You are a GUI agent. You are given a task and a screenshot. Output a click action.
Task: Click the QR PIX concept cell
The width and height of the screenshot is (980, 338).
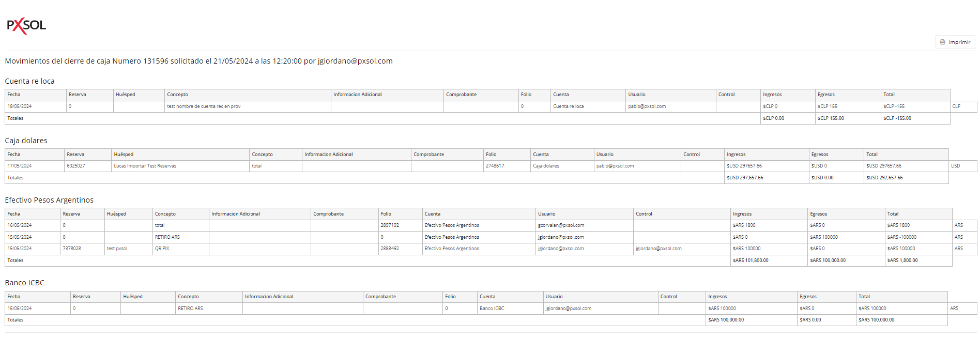tap(162, 249)
